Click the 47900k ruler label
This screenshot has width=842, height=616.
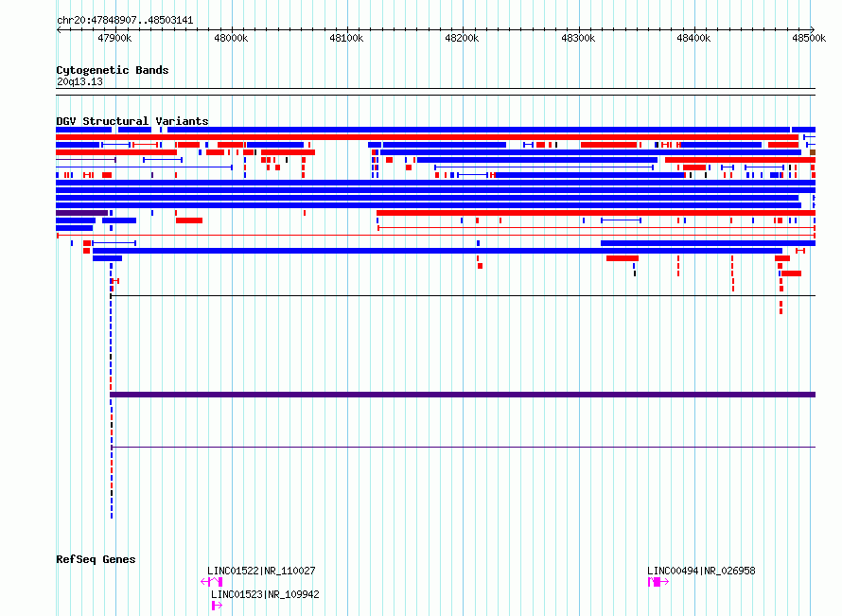pos(114,38)
